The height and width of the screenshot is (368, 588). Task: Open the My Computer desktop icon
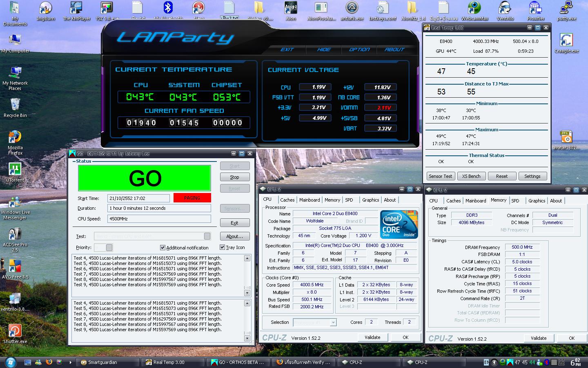pos(15,43)
